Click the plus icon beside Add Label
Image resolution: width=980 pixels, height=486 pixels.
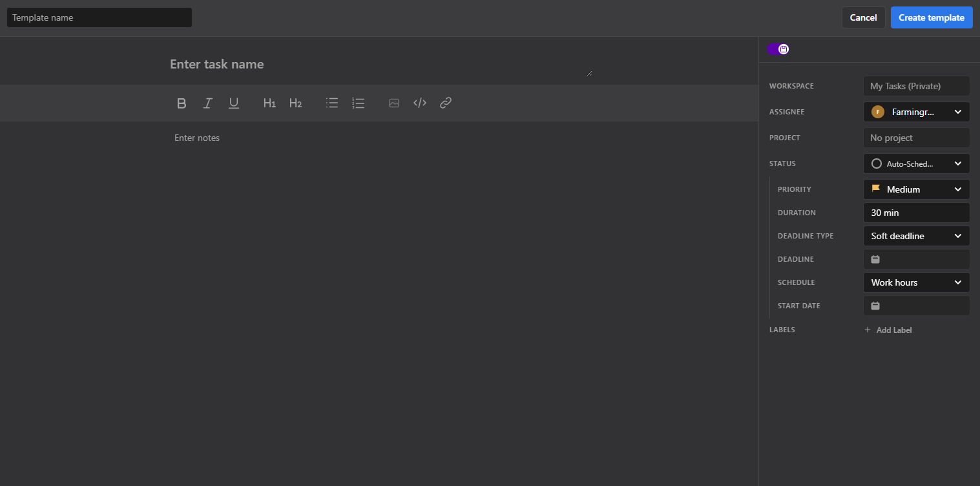tap(868, 330)
